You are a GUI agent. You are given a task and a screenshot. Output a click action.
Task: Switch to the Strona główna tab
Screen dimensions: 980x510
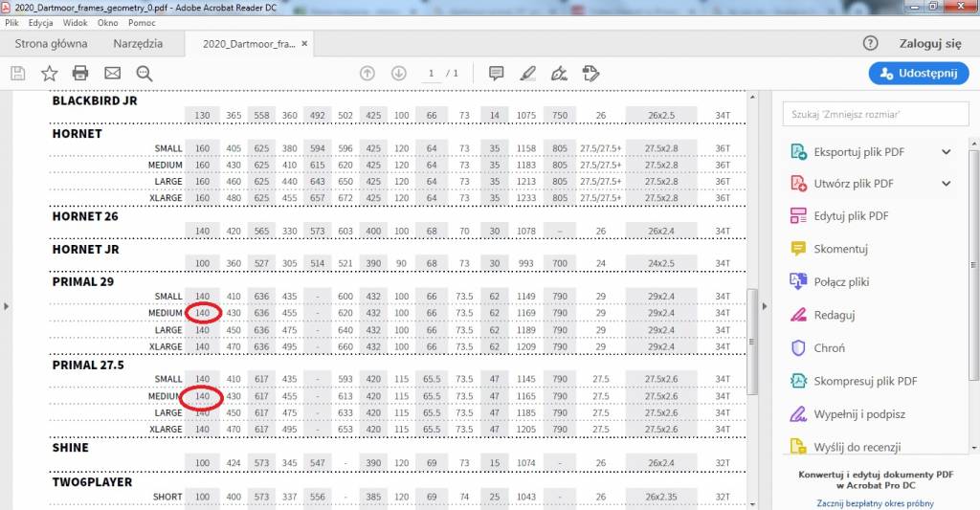[x=52, y=44]
